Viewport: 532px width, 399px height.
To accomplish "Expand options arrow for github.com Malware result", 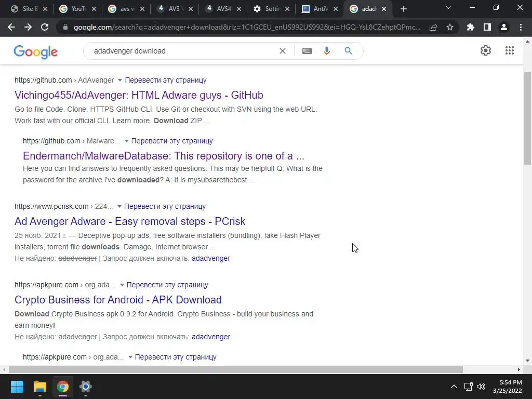I will click(x=127, y=141).
